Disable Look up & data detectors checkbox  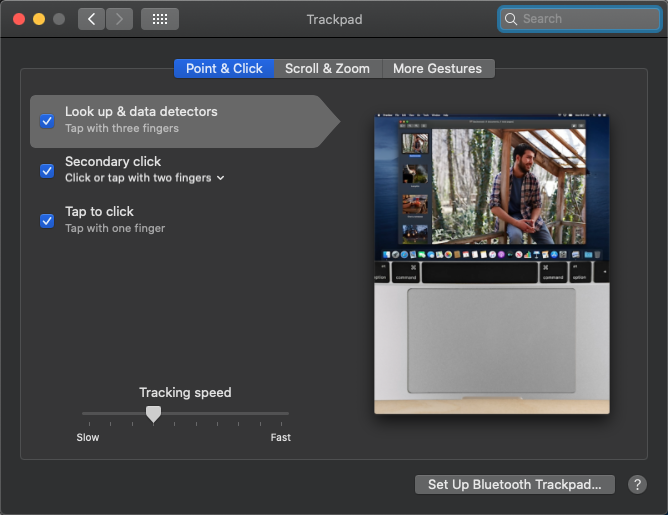point(47,121)
